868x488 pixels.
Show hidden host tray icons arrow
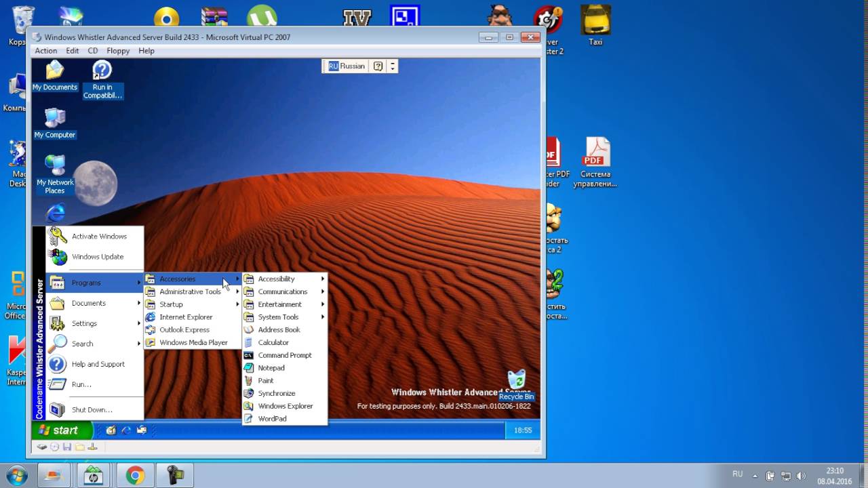pyautogui.click(x=755, y=475)
